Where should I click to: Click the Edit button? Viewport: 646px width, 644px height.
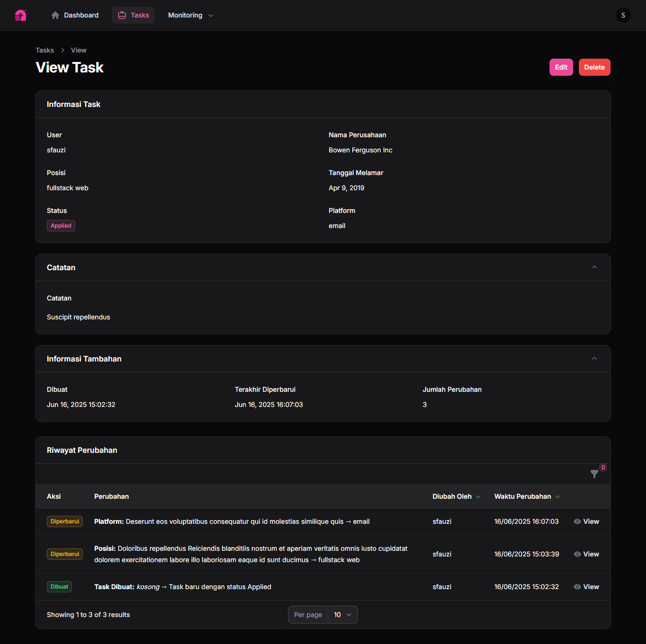tap(561, 67)
